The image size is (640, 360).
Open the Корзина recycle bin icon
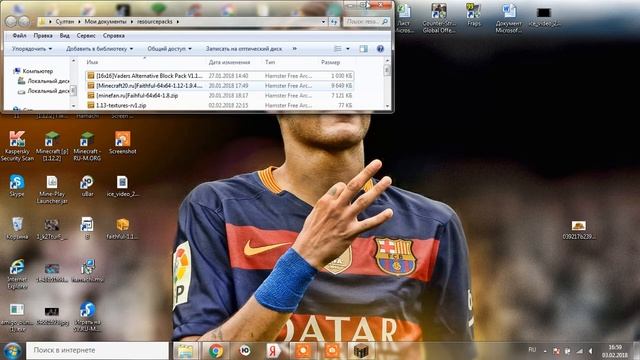click(x=17, y=228)
